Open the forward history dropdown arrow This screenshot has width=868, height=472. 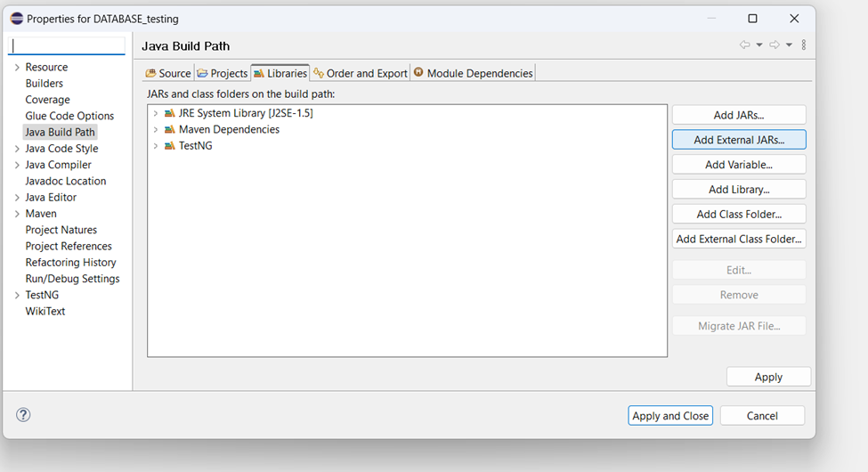789,45
